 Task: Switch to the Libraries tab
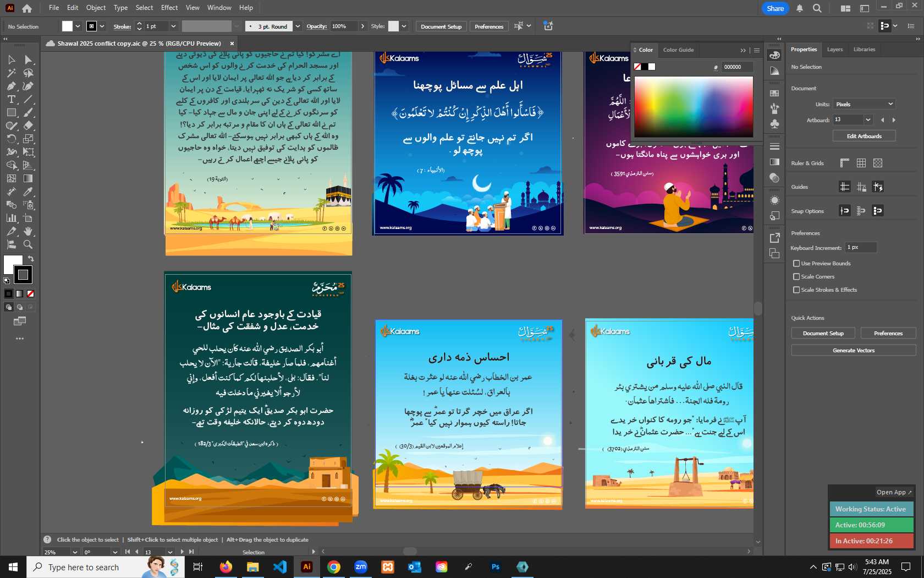(864, 50)
